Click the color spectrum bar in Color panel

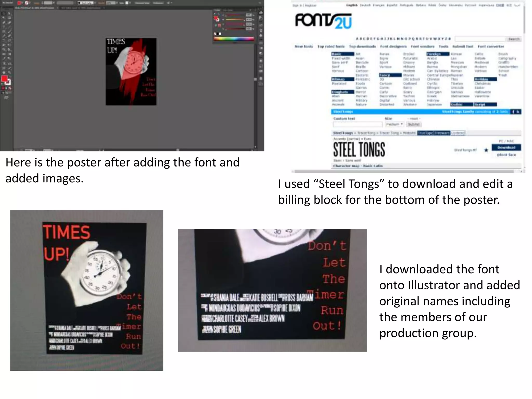coord(234,39)
